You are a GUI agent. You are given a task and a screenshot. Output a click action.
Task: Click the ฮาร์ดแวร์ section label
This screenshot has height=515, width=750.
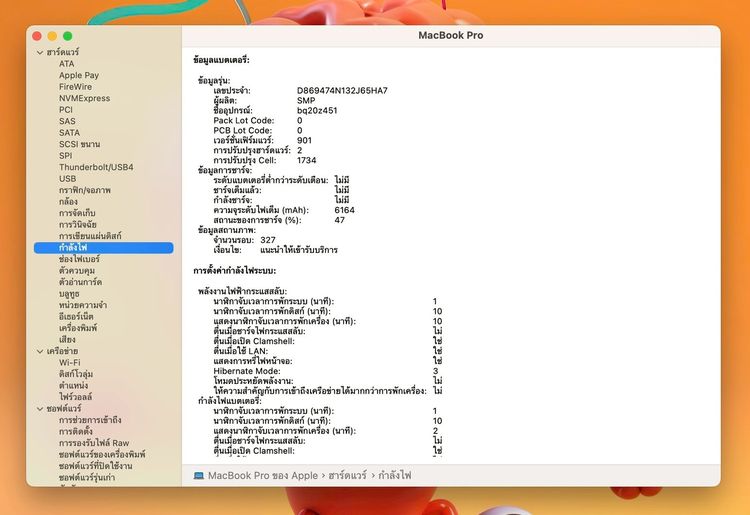[63, 52]
